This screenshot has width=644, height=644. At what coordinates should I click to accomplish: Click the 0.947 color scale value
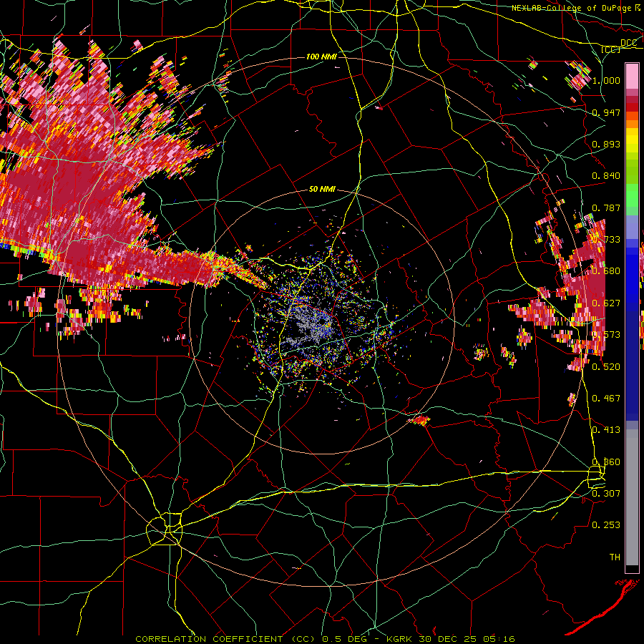[606, 112]
